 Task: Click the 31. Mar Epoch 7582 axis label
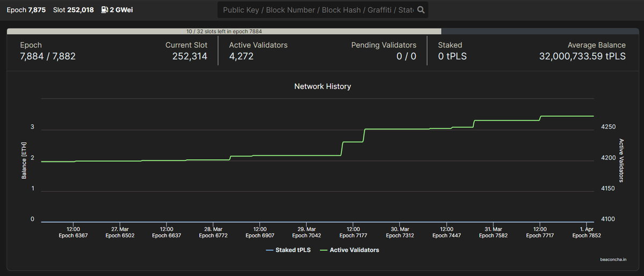tap(494, 232)
